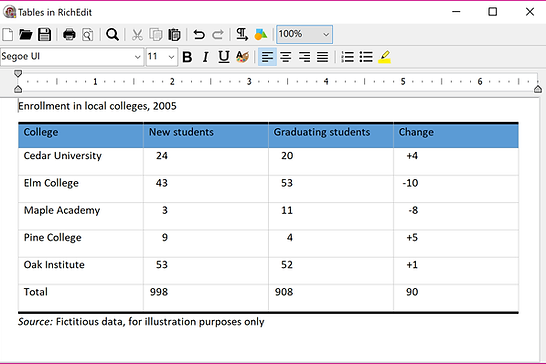The image size is (546, 364).
Task: Click the '908' total graduating cell
Action: click(331, 297)
